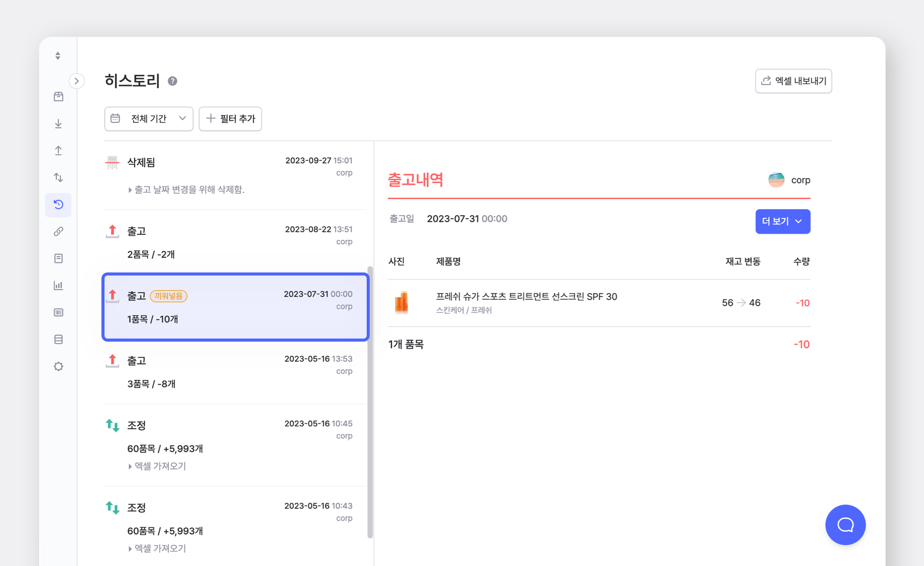The width and height of the screenshot is (924, 566).
Task: Expand 엑셀 가져오기 under the 10:45 조정 entry
Action: pyautogui.click(x=157, y=466)
